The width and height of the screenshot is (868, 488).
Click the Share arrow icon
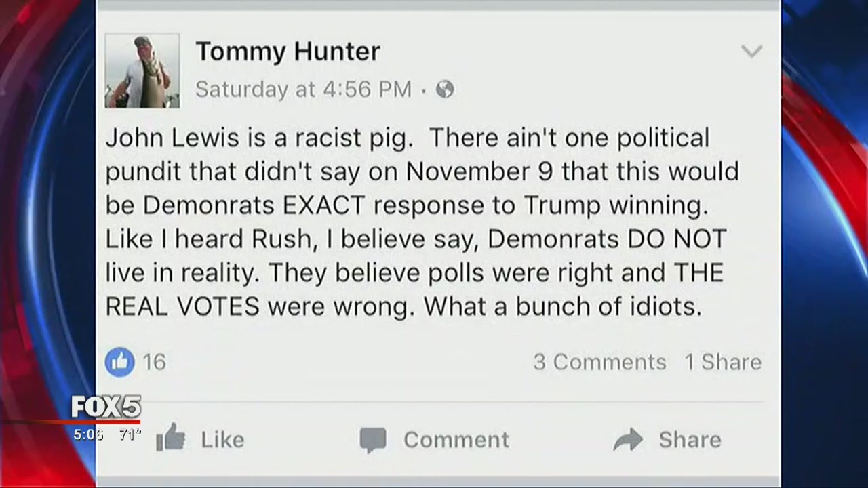[629, 439]
